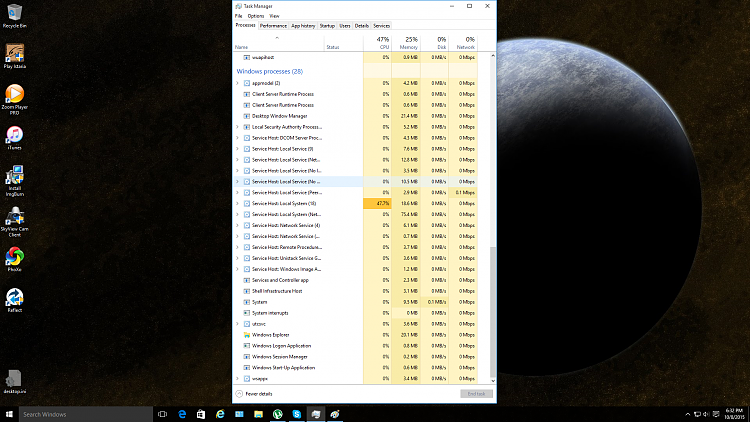The width and height of the screenshot is (750, 422).
Task: Click the Windows Explorer process icon
Action: (247, 335)
